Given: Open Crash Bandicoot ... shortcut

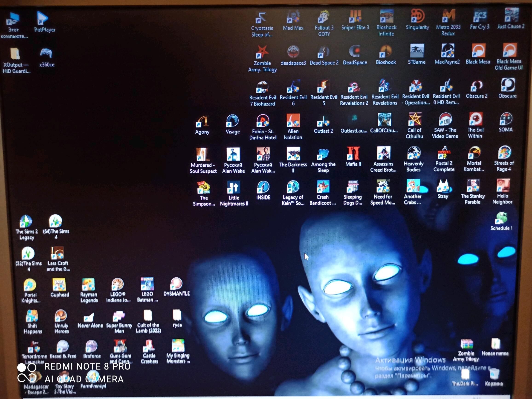Looking at the screenshot, I should tap(323, 187).
